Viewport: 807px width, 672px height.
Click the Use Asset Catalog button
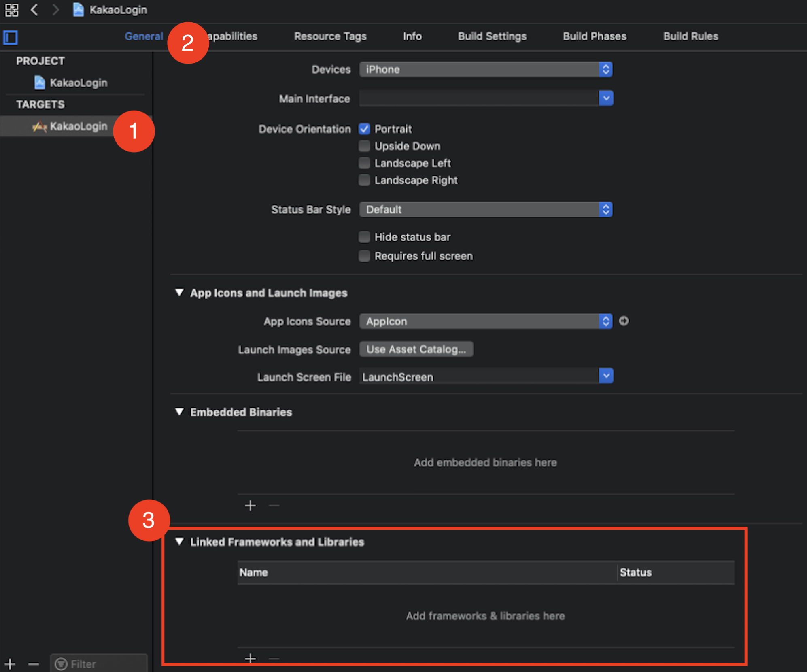click(416, 349)
